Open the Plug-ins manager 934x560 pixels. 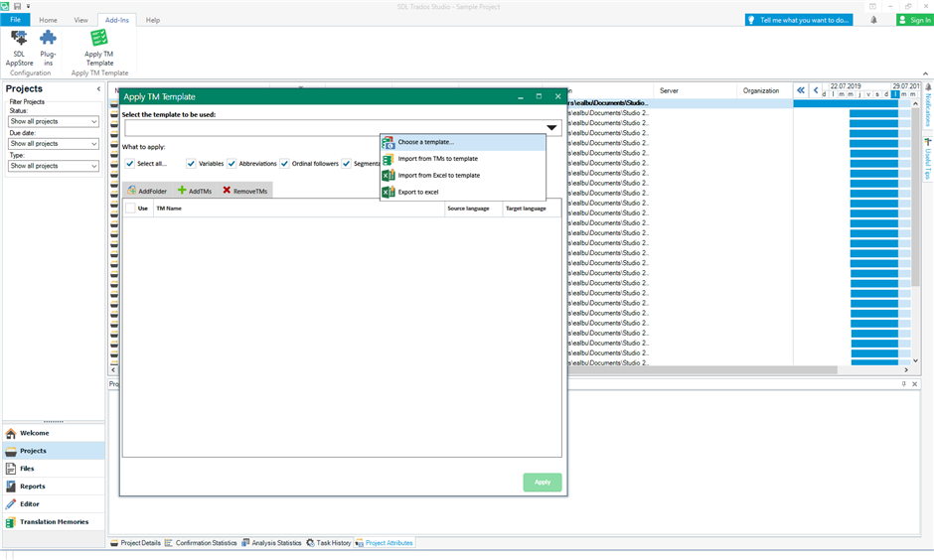(x=48, y=49)
